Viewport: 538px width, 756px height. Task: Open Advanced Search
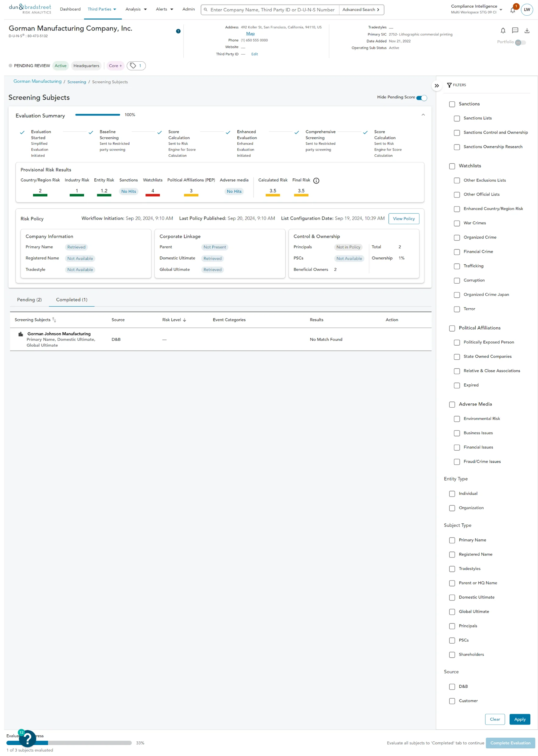click(361, 9)
